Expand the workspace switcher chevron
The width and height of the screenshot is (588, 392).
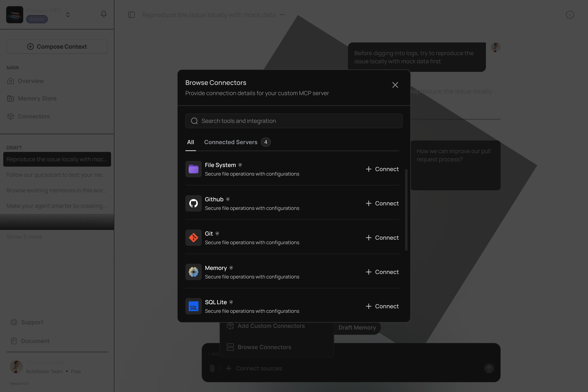[x=68, y=15]
